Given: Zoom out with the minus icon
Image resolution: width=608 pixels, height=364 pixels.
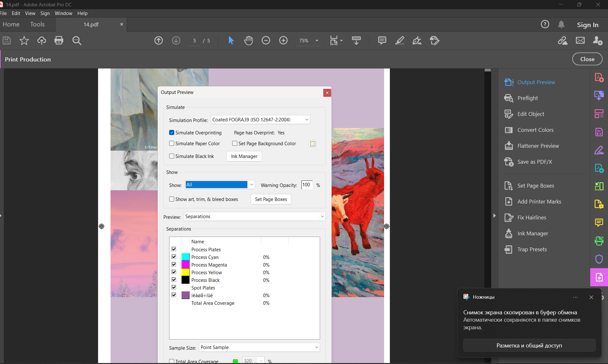Looking at the screenshot, I should [266, 40].
